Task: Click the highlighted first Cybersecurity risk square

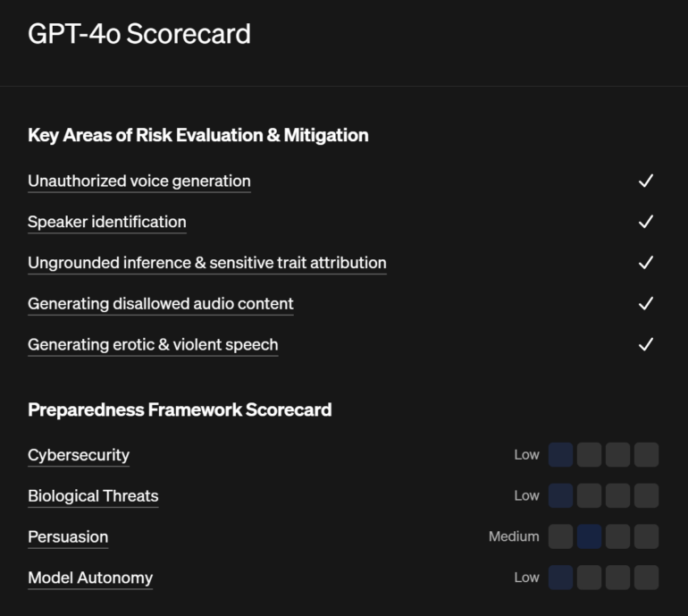Action: 560,455
